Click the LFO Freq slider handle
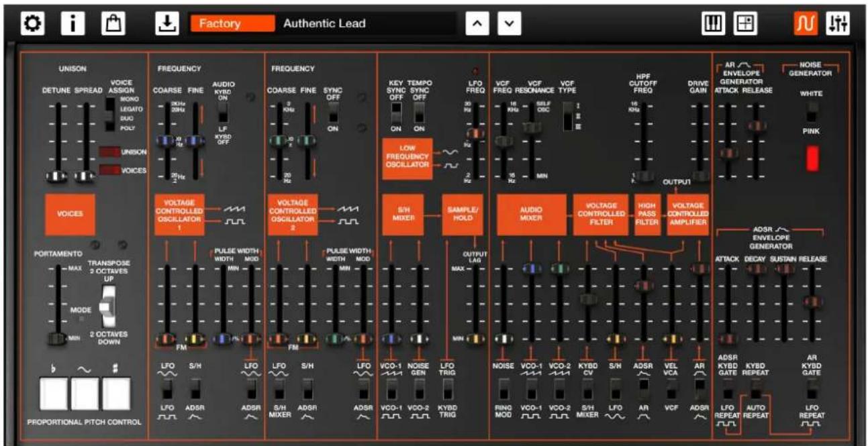This screenshot has height=446, width=868. [475, 133]
